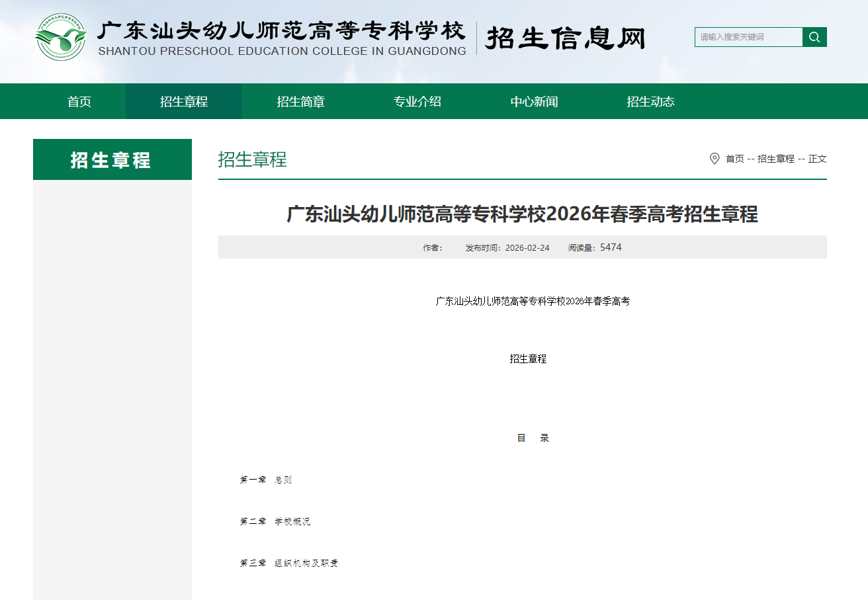Click the 2026年春季高考招生章程 article title
The width and height of the screenshot is (868, 600).
[x=522, y=214]
